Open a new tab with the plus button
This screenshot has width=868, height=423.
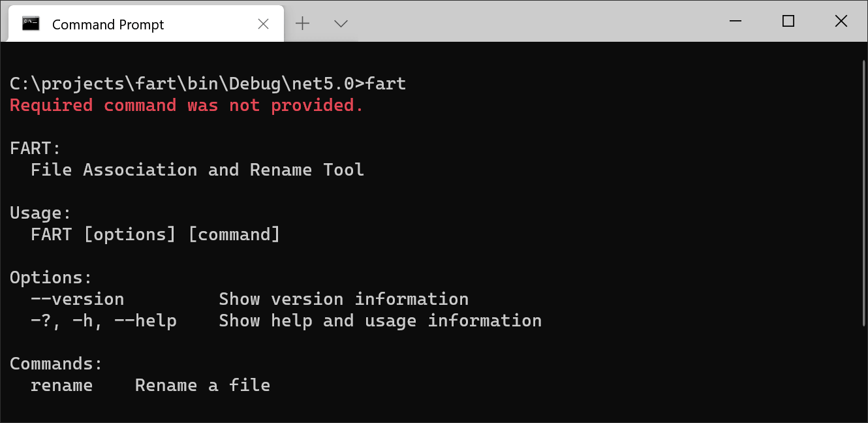302,23
